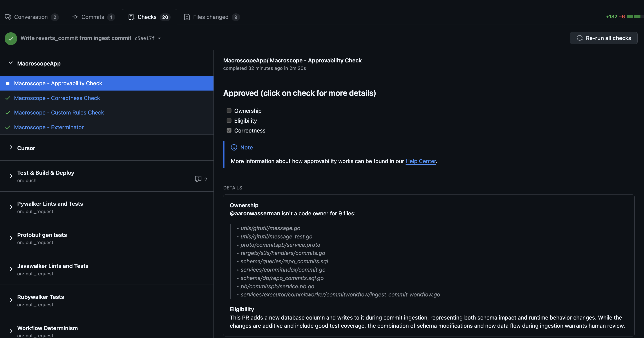The width and height of the screenshot is (644, 338).
Task: Click the Re-run all checks refresh icon
Action: pyautogui.click(x=579, y=38)
